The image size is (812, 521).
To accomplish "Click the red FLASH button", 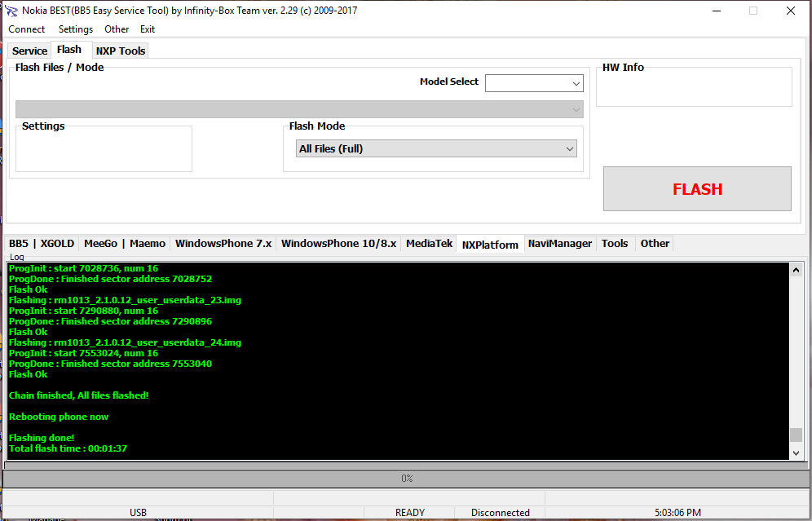I will pyautogui.click(x=697, y=189).
